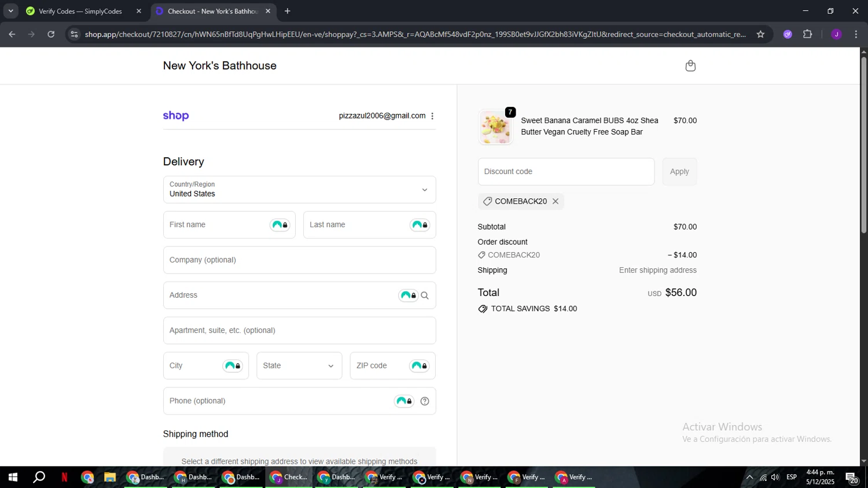This screenshot has width=868, height=488.
Task: Show phone number help tooltip icon
Action: (425, 401)
